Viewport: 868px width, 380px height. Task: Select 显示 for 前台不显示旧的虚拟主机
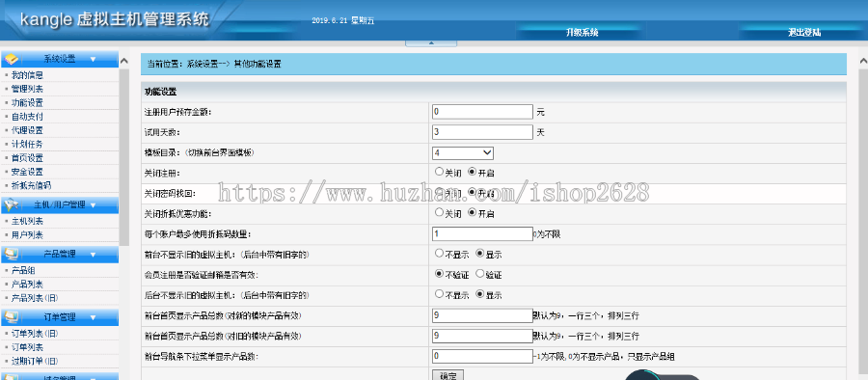(x=479, y=254)
